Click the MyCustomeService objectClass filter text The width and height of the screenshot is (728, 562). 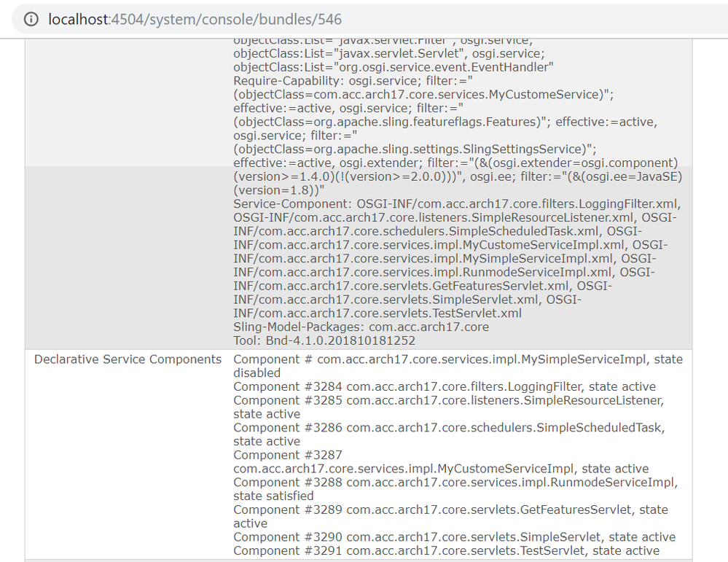coord(423,94)
